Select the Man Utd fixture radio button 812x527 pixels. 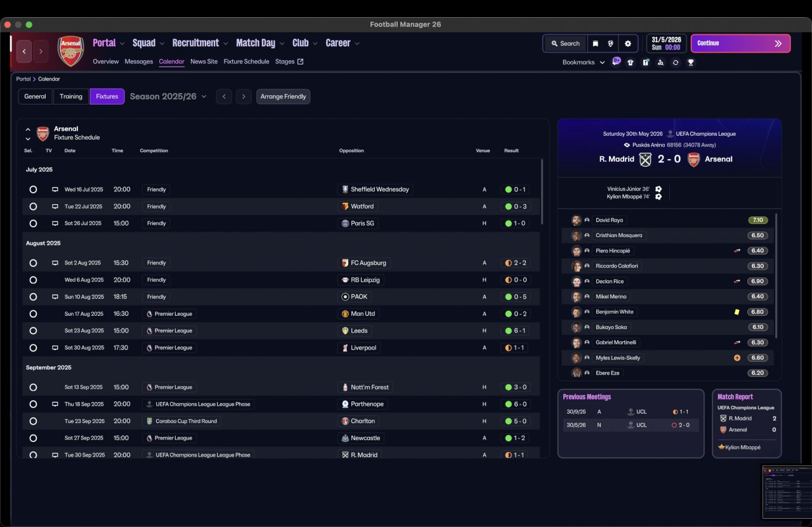tap(33, 314)
